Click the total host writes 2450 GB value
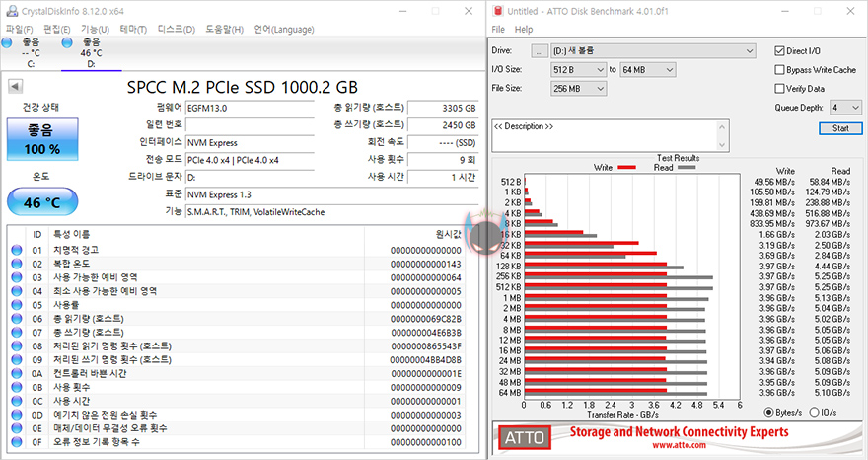Image resolution: width=868 pixels, height=460 pixels. click(443, 125)
